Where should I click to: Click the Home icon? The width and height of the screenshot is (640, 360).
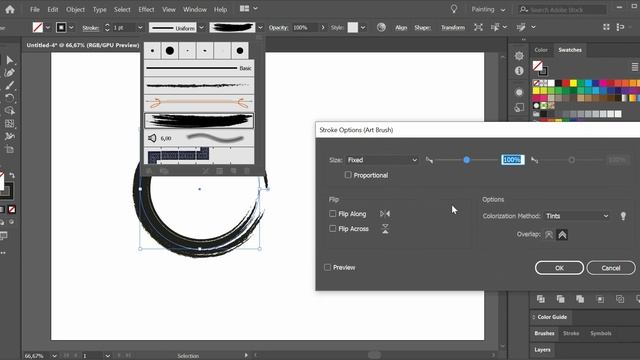click(10, 9)
